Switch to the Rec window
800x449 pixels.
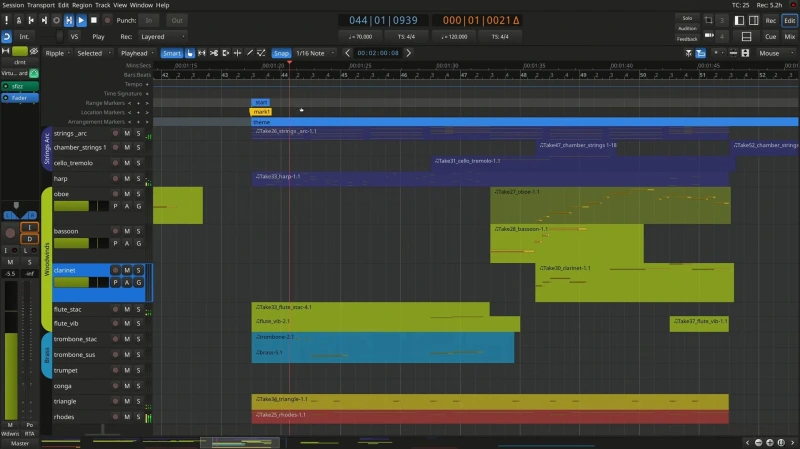click(x=770, y=20)
